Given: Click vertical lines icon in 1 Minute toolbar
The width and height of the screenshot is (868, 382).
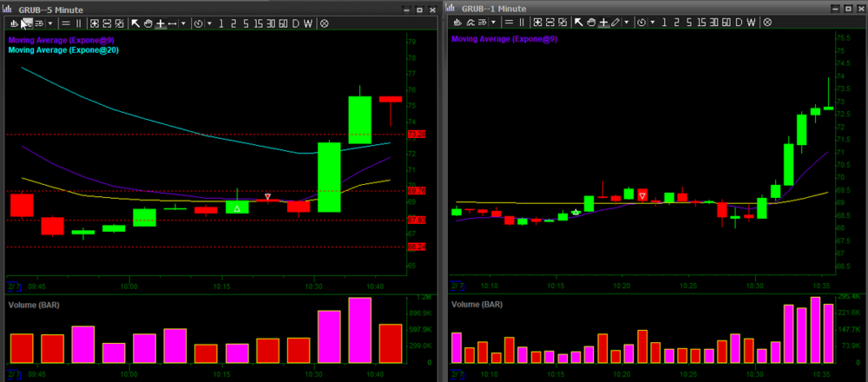Looking at the screenshot, I should click(x=522, y=23).
